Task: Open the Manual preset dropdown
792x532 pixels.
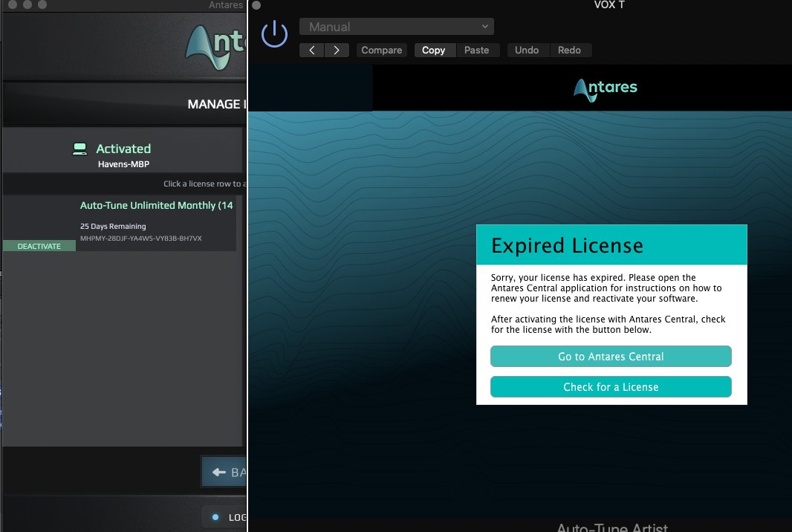Action: point(397,27)
